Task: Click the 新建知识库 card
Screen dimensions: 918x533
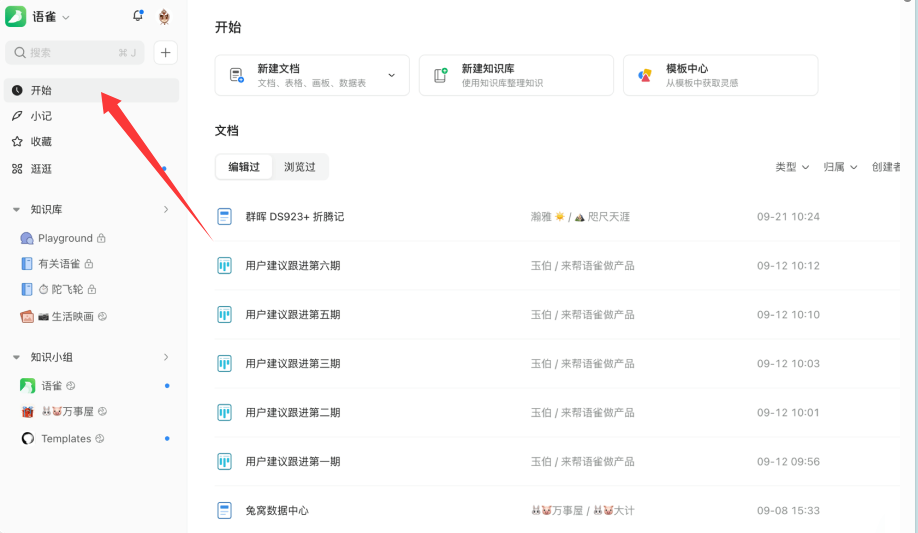Action: (515, 75)
